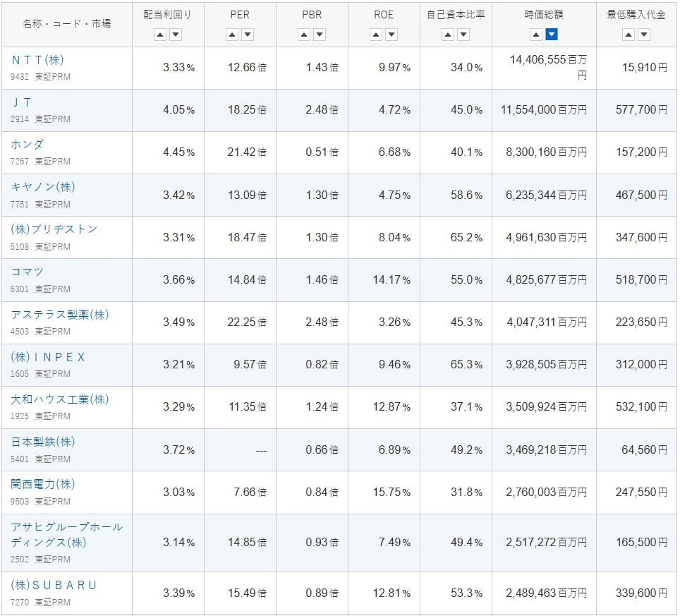680x616 pixels.
Task: Open the ＪＴ stock page
Action: coord(21,102)
